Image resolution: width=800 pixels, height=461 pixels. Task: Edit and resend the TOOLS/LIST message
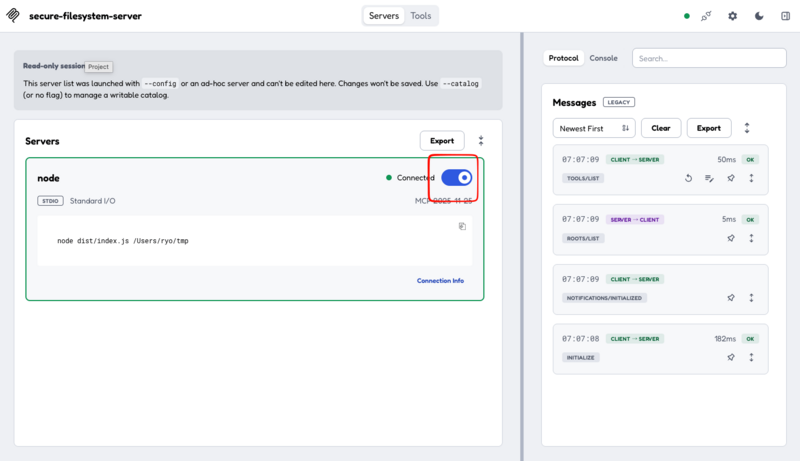[x=709, y=178]
